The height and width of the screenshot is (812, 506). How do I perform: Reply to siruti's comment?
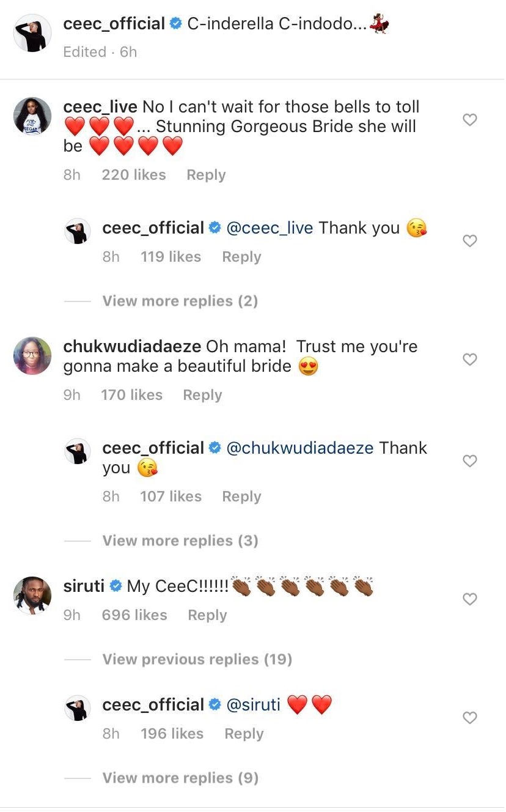[x=207, y=615]
